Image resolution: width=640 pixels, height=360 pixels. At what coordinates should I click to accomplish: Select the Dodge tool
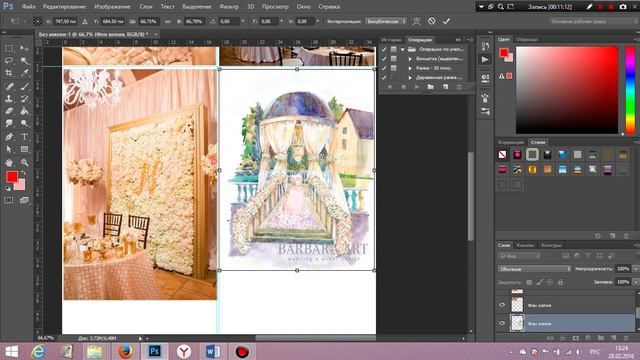pyautogui.click(x=24, y=123)
